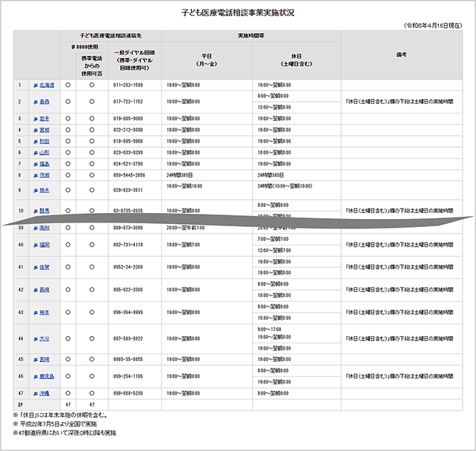Click the link icon beside 福岡
This screenshot has width=476, height=451.
[35, 245]
